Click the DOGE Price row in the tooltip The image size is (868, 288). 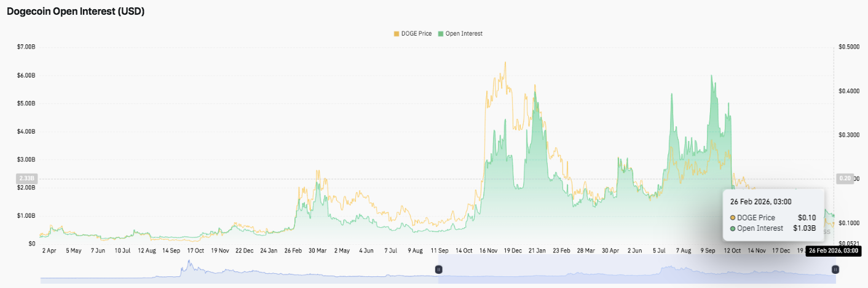773,217
